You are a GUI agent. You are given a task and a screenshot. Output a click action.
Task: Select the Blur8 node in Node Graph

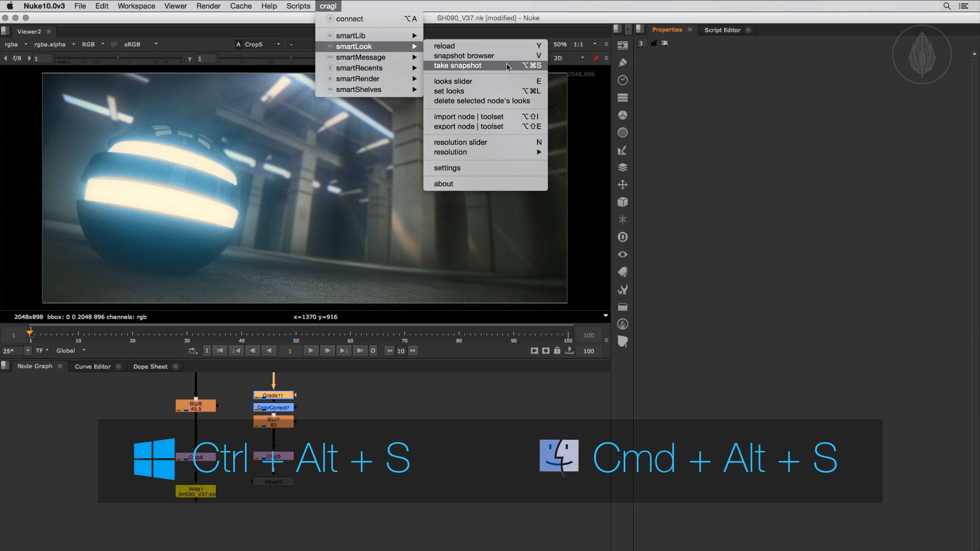pyautogui.click(x=196, y=406)
